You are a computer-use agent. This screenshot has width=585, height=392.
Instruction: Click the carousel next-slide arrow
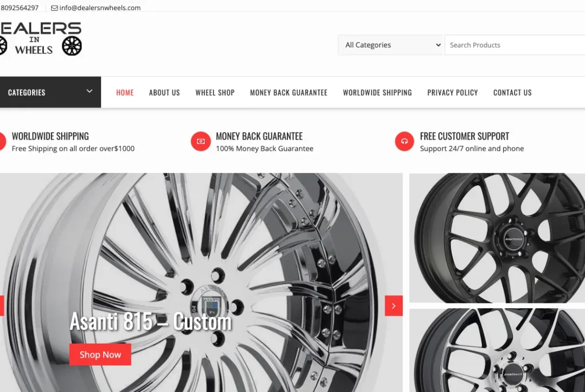coord(394,306)
